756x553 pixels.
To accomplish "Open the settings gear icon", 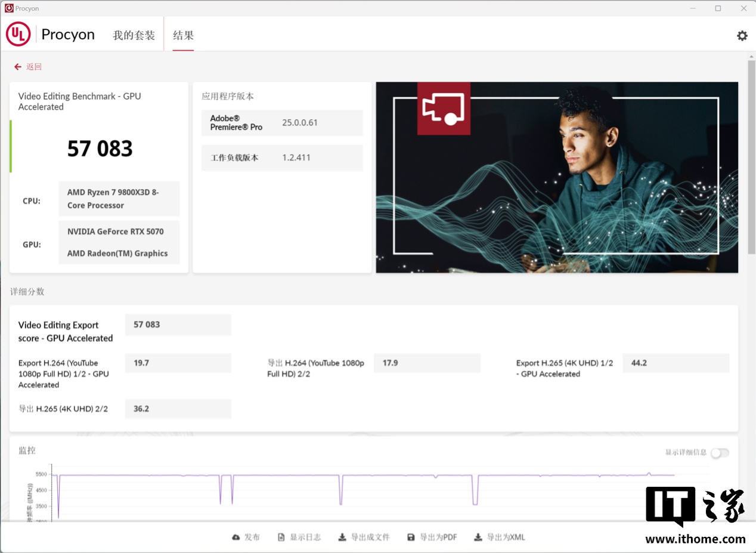I will (x=742, y=36).
